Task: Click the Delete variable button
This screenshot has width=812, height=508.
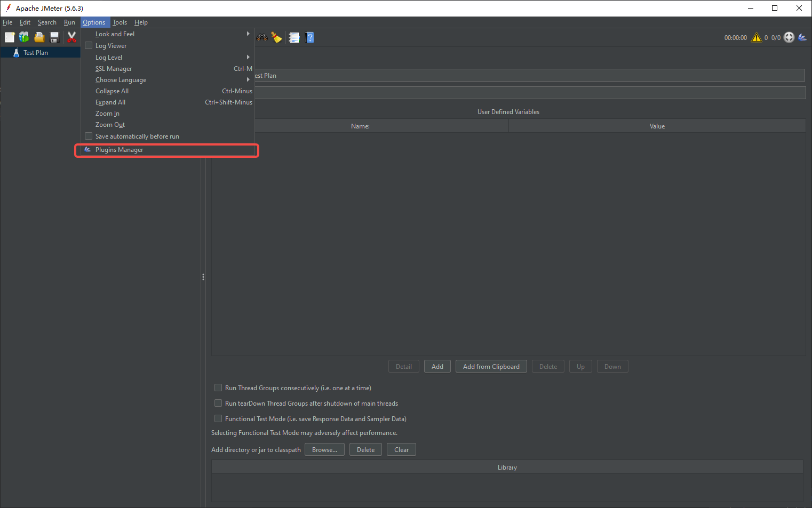Action: pos(548,366)
